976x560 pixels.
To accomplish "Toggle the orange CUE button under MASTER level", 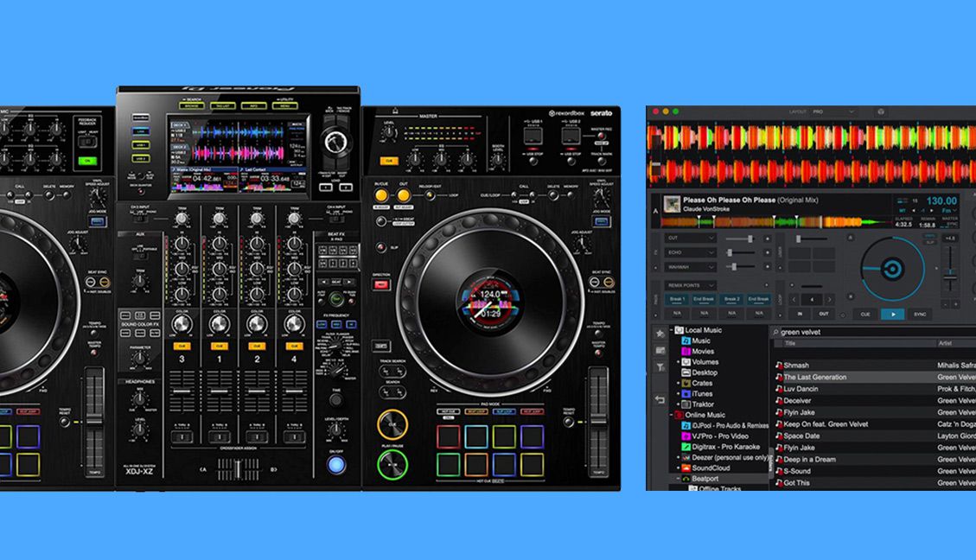I will coord(389,161).
